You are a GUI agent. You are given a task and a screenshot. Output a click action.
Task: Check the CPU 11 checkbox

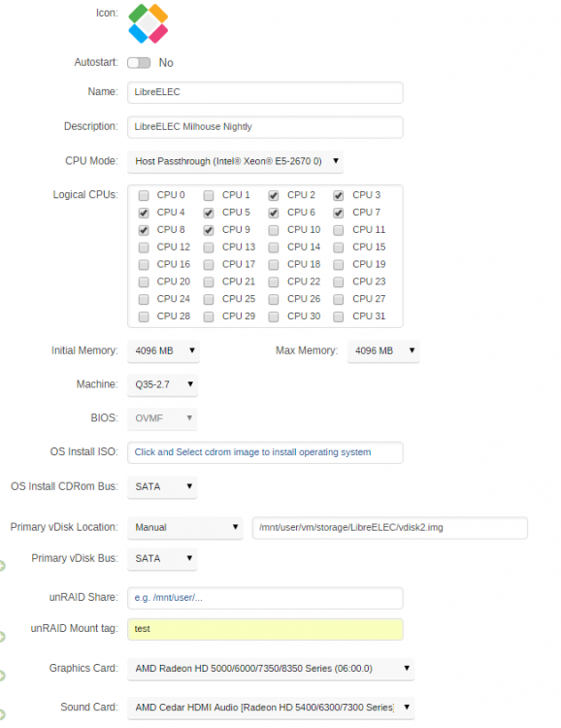(x=339, y=230)
